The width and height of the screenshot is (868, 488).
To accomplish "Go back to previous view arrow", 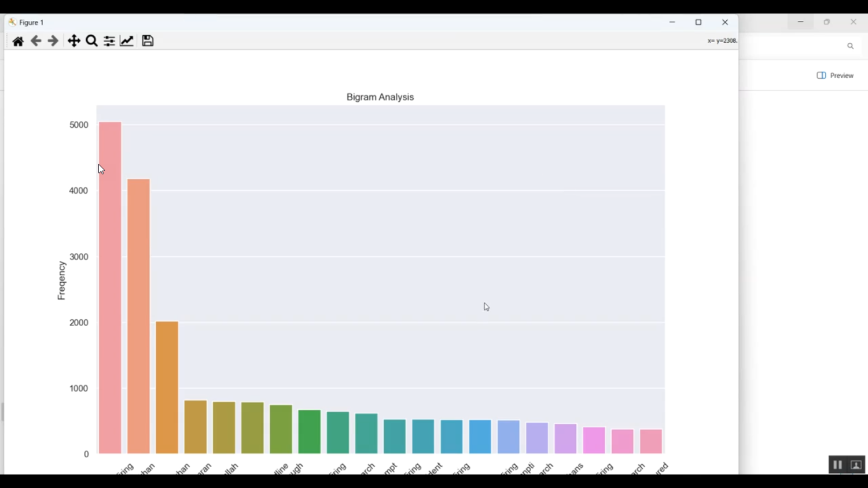I will click(x=36, y=41).
